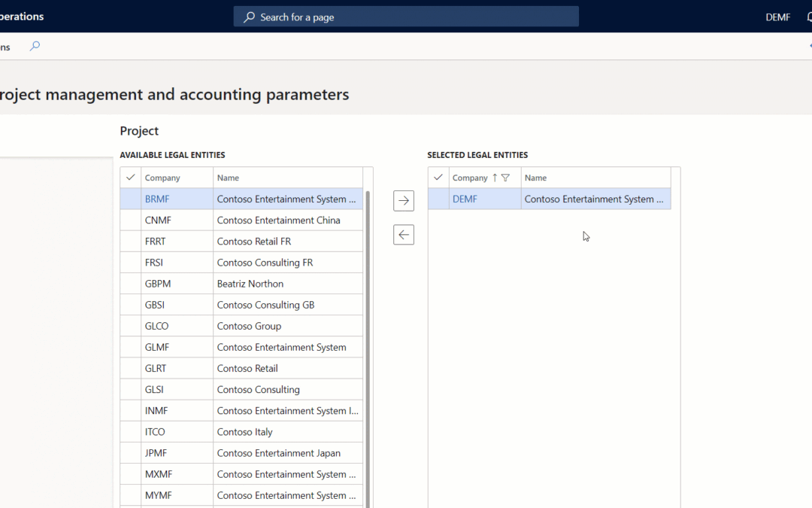Move entity to selected with right arrow button

[404, 201]
